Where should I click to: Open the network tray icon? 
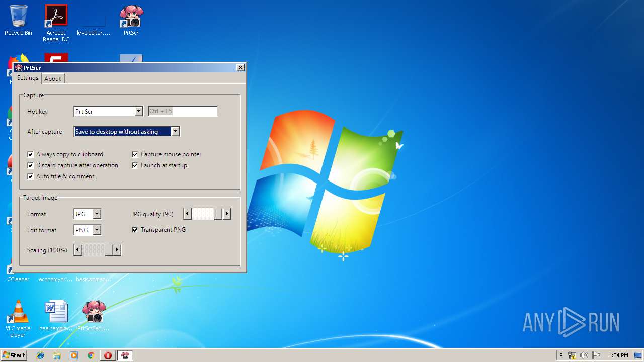click(x=572, y=355)
